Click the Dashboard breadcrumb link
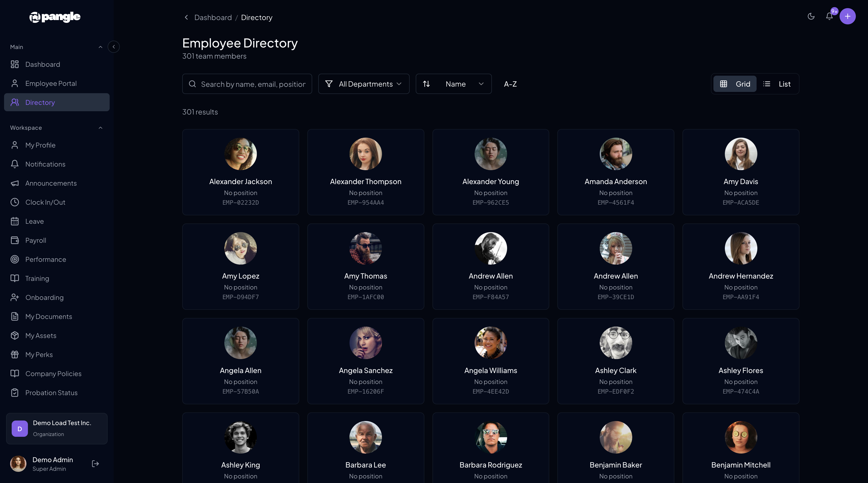The height and width of the screenshot is (483, 868). click(x=213, y=17)
